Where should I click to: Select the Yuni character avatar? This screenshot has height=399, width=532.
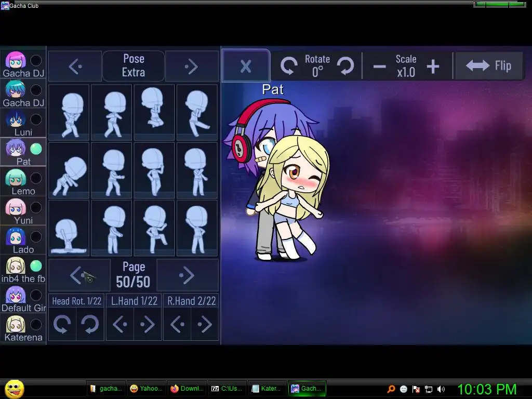[x=16, y=207]
